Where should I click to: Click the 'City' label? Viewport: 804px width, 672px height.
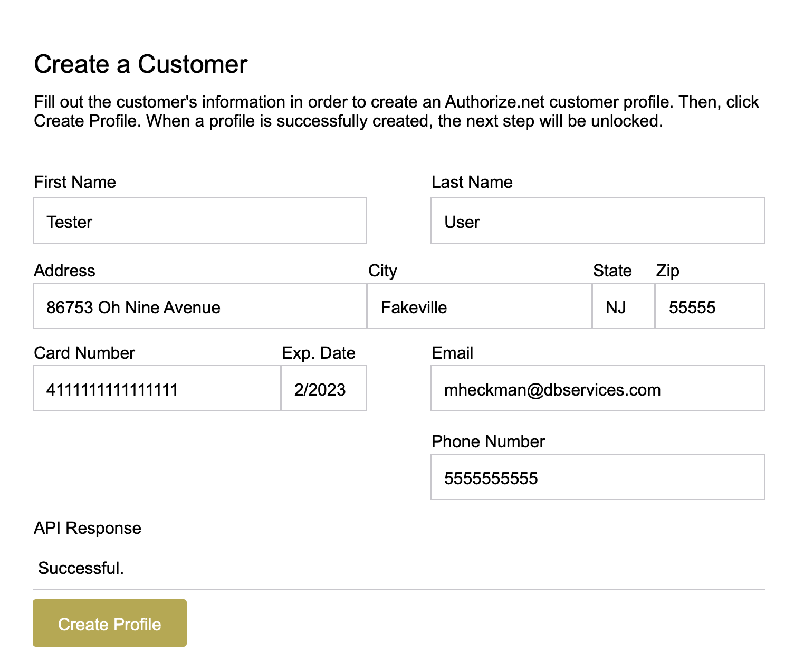coord(382,271)
